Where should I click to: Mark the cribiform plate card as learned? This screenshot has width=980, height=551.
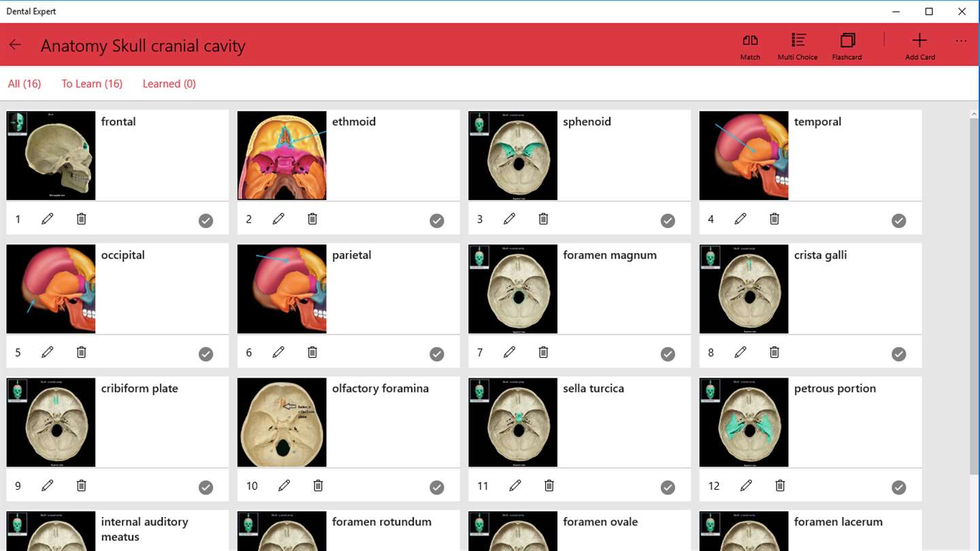click(x=206, y=487)
